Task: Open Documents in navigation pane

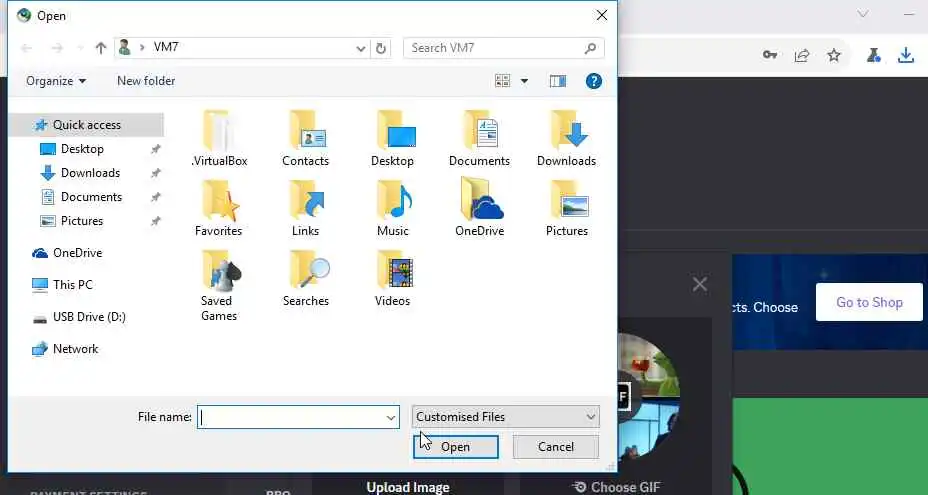Action: pos(91,197)
